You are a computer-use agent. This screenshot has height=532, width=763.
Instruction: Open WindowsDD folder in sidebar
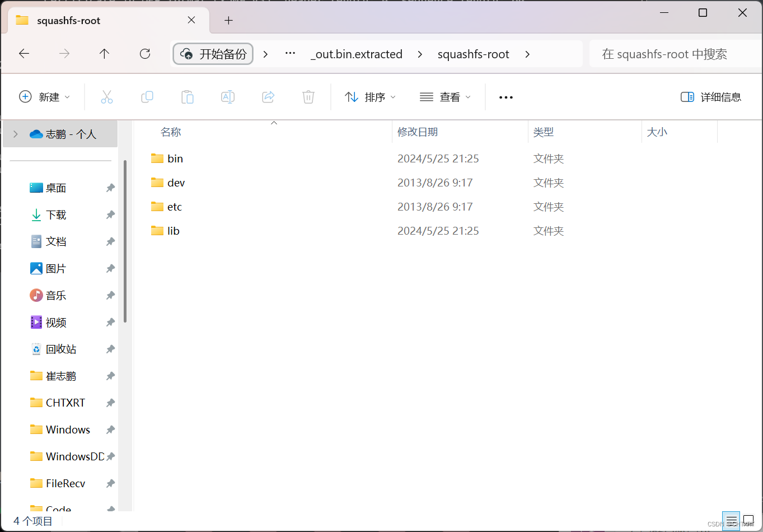(74, 457)
